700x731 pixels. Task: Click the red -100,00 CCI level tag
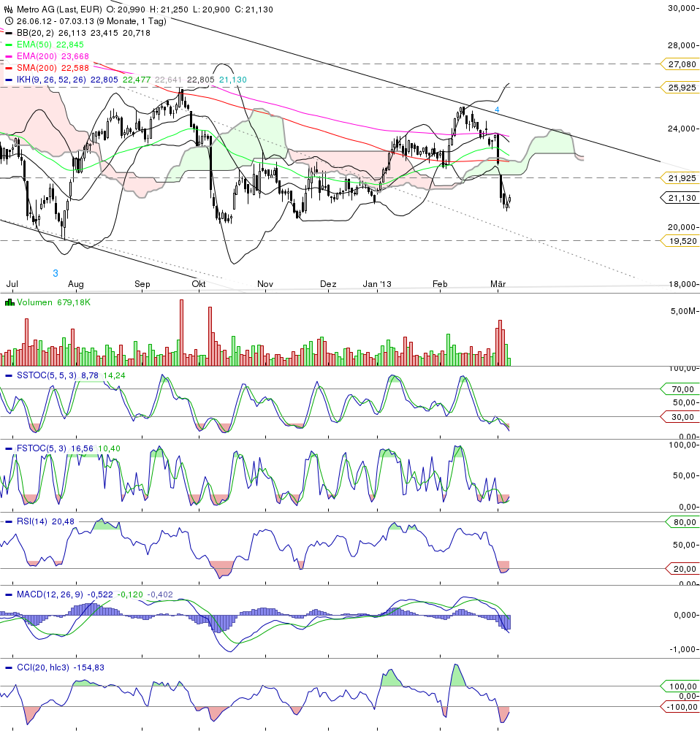pyautogui.click(x=681, y=707)
